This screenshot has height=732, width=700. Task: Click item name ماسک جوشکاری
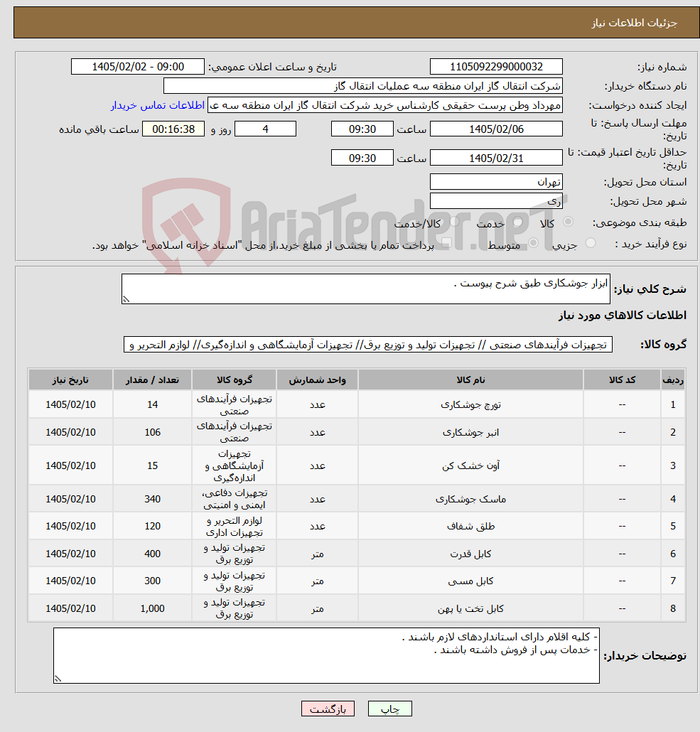[x=470, y=499]
